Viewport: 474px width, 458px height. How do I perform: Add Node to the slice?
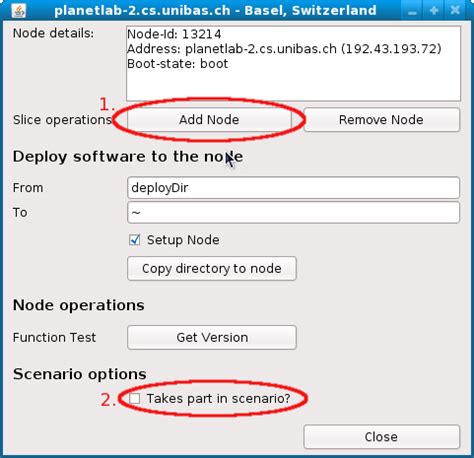click(x=209, y=120)
